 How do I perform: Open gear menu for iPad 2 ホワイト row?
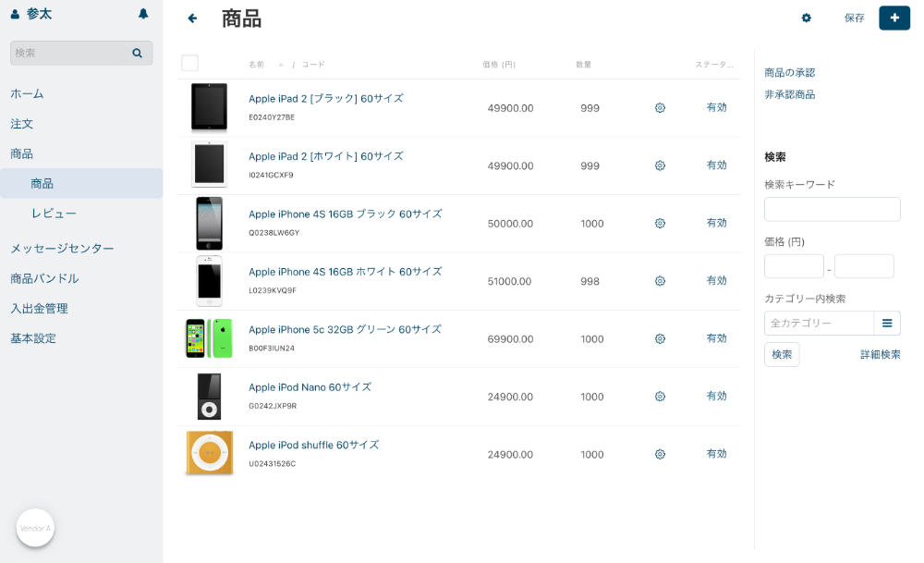(x=660, y=165)
